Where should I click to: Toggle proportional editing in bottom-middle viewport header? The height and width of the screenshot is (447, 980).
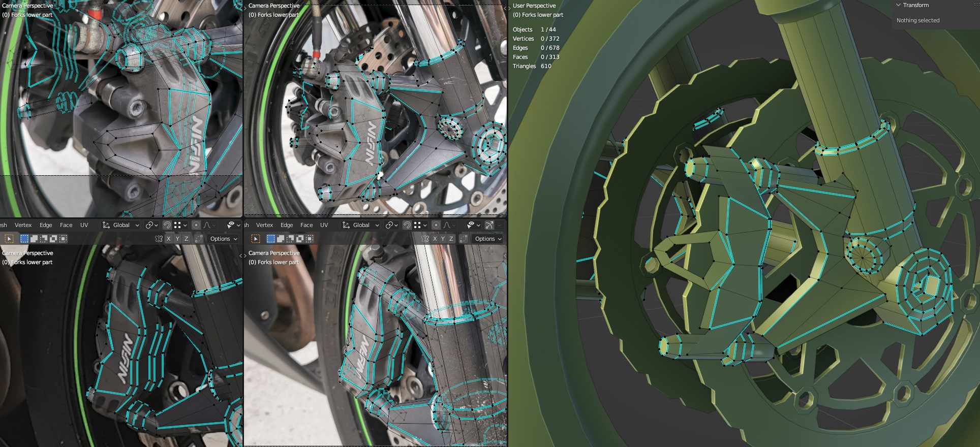[x=436, y=225]
